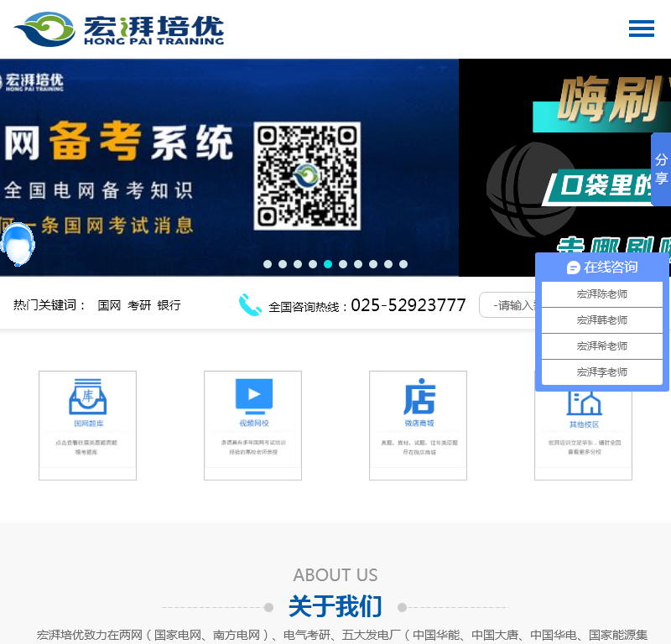Click the 国网 hot keyword
The height and width of the screenshot is (644, 671).
click(109, 305)
